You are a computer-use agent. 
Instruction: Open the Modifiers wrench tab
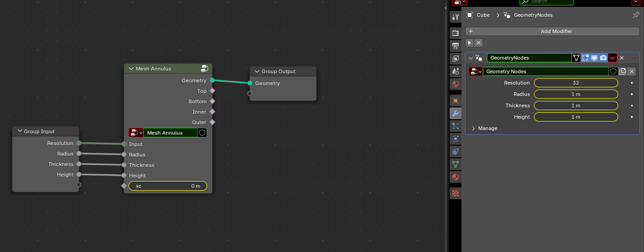(456, 113)
